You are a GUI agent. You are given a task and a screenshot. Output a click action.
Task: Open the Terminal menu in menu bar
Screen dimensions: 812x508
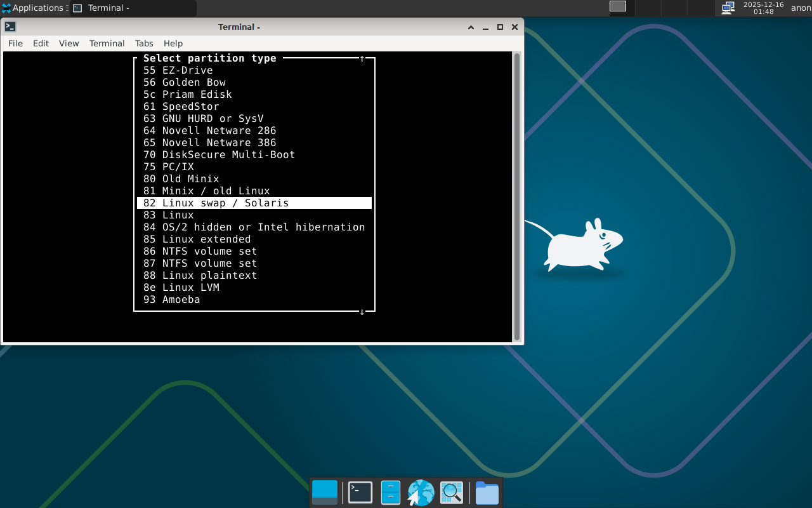click(107, 43)
